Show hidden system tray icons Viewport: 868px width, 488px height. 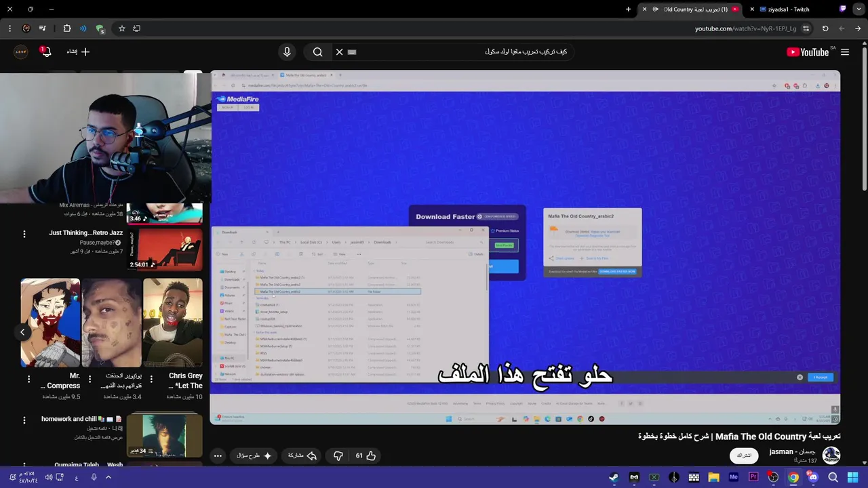[108, 477]
